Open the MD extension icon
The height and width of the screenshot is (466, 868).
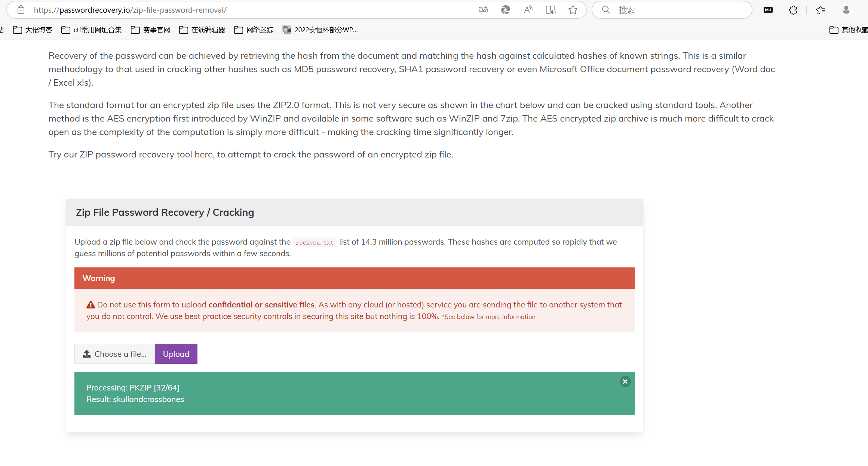768,10
